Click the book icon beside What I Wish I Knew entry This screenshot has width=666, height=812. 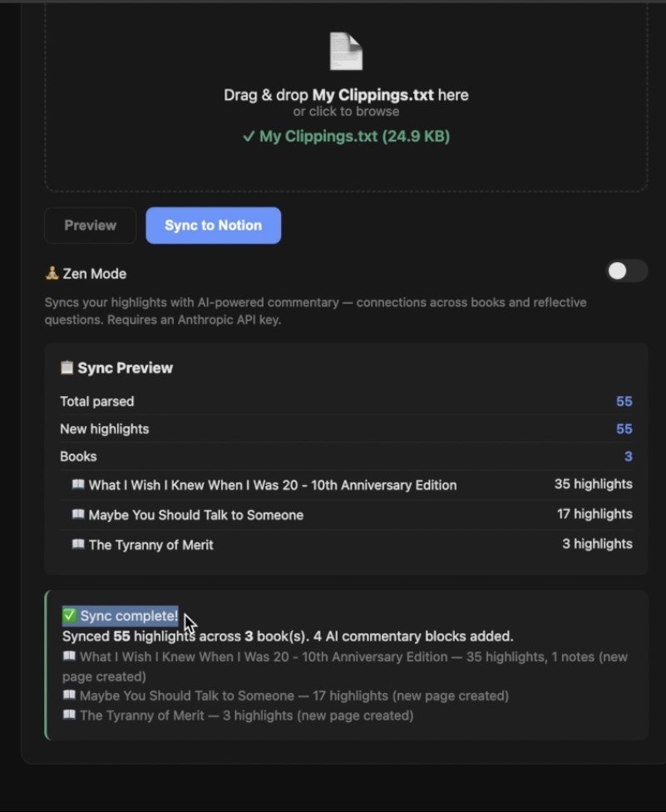click(77, 483)
